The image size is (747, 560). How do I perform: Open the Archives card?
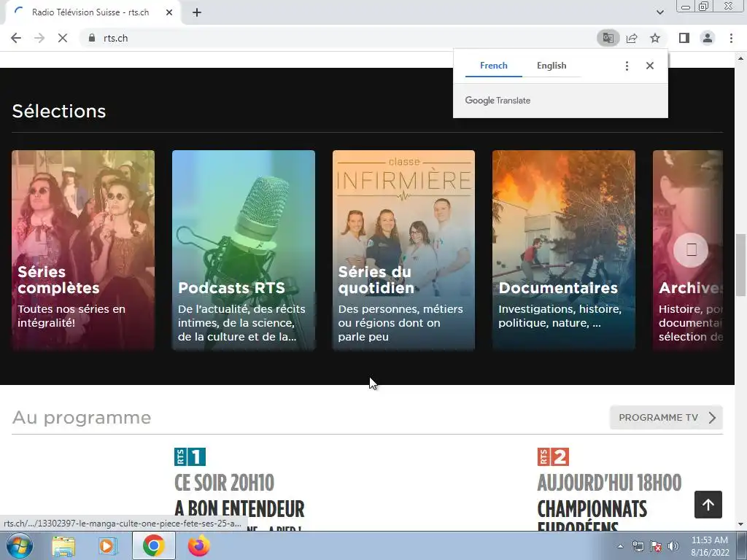688,251
